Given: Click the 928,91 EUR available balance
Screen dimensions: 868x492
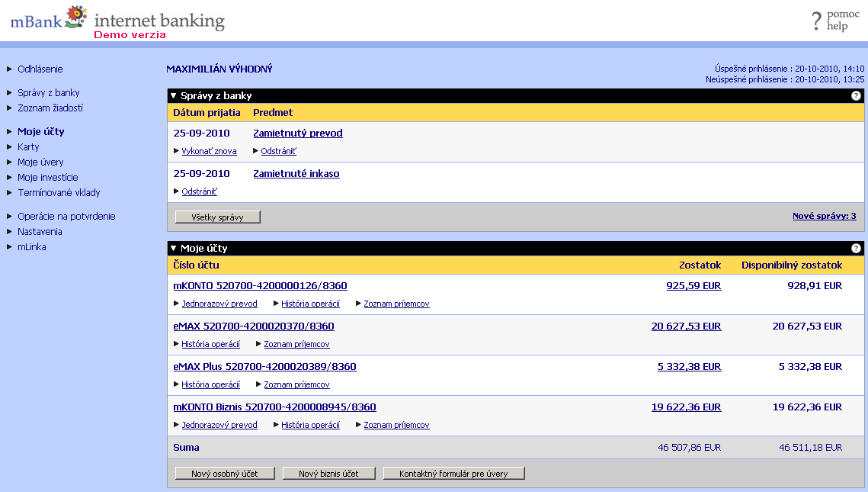Looking at the screenshot, I should 815,286.
